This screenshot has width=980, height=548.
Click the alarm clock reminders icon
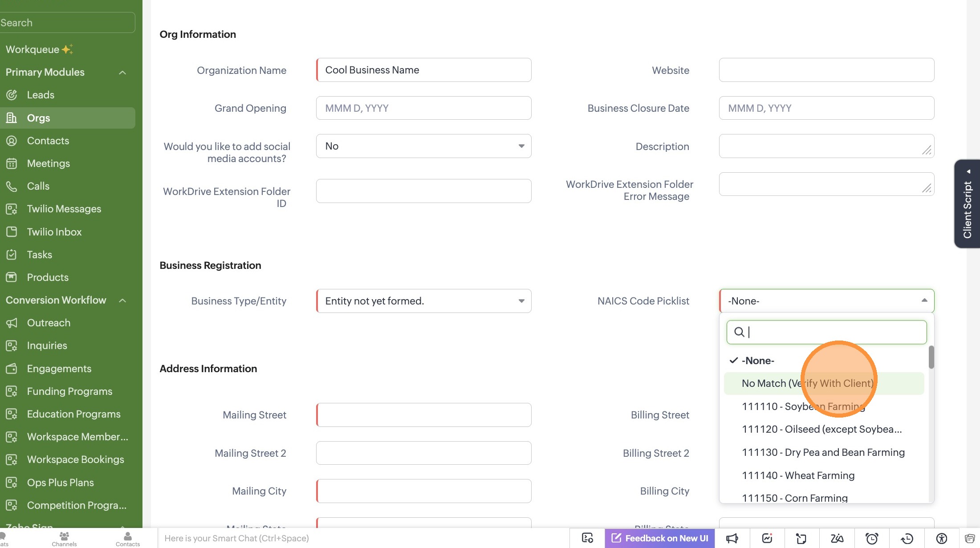tap(871, 538)
